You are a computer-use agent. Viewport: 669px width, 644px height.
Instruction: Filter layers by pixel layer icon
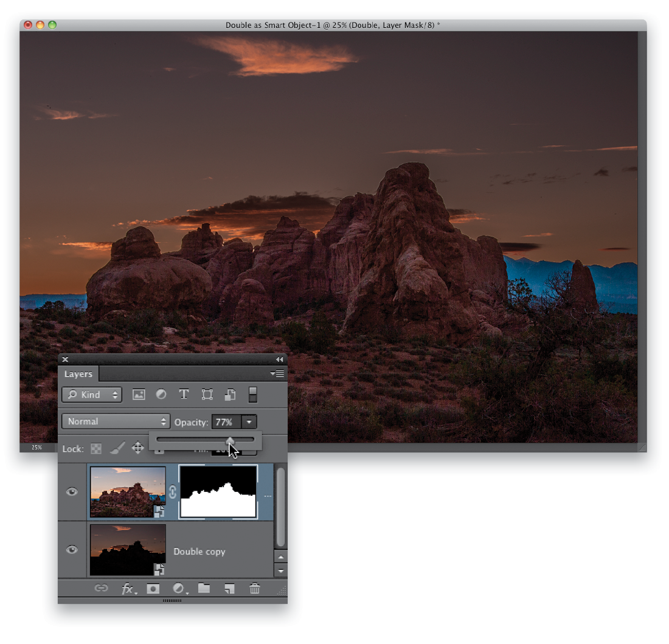pos(139,395)
